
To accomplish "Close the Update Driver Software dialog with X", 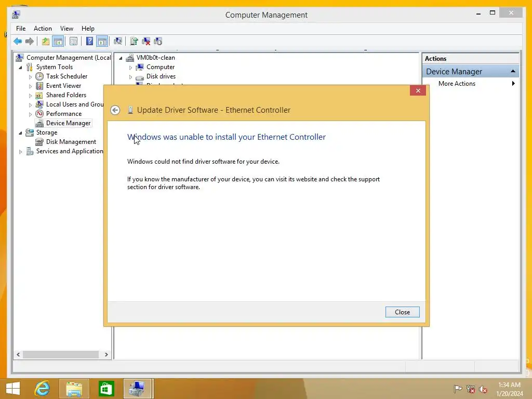I will tap(418, 90).
